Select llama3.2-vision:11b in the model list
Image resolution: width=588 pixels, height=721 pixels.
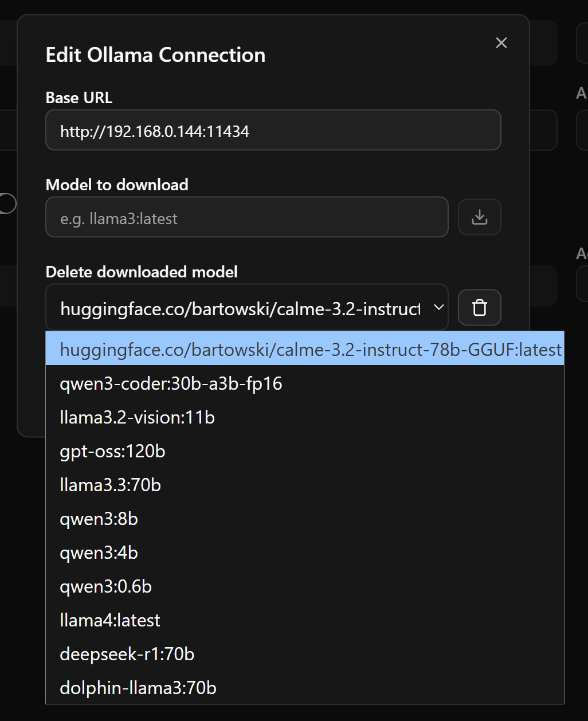(137, 417)
